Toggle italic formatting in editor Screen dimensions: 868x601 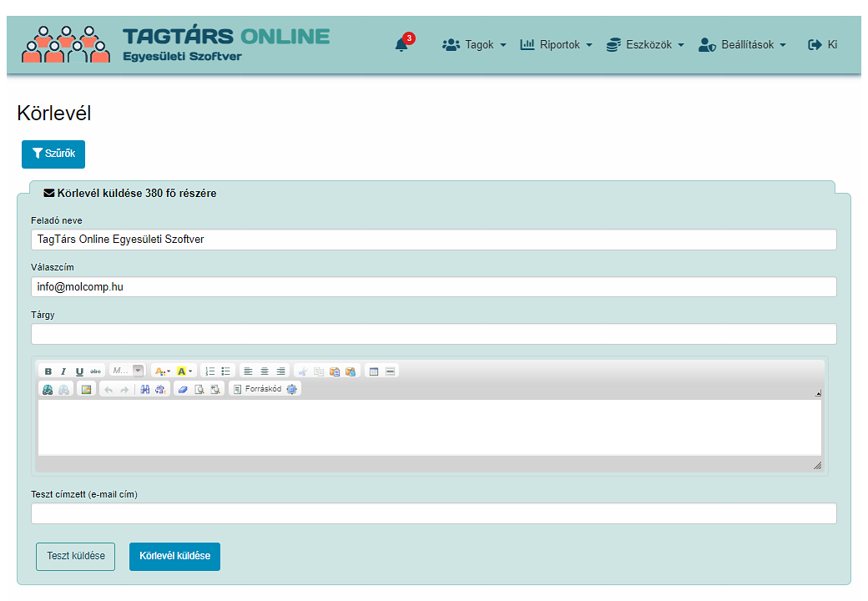[x=63, y=371]
